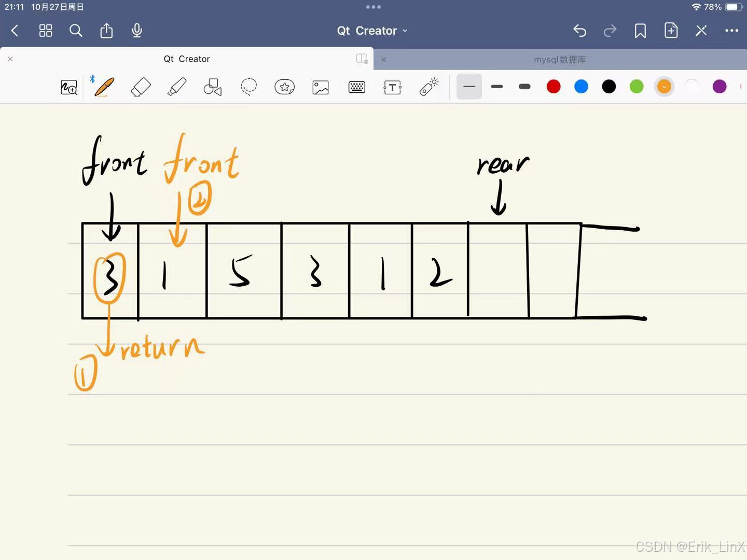Screen dimensions: 747x560
Task: Insert an image with picture tool
Action: click(x=321, y=87)
